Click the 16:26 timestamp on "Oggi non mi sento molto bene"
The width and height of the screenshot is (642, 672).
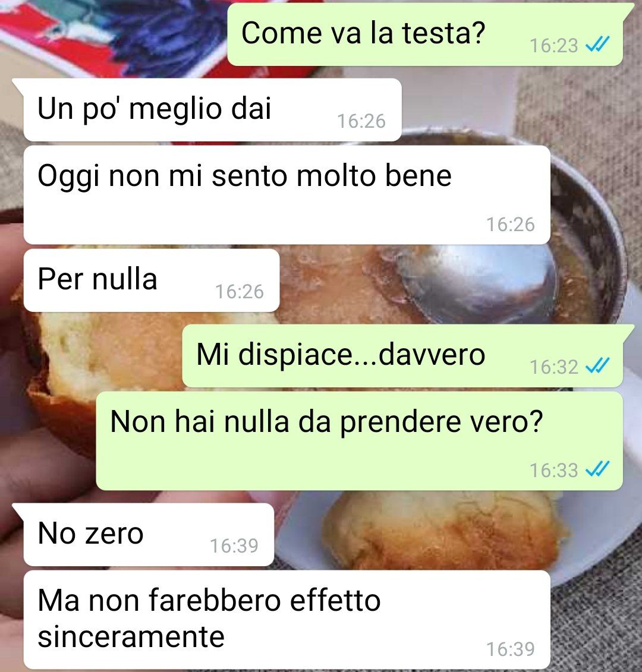tap(511, 225)
